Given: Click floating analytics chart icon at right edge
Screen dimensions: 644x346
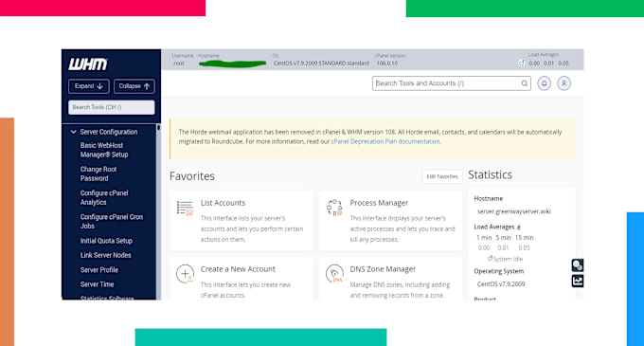Looking at the screenshot, I should pyautogui.click(x=578, y=282).
